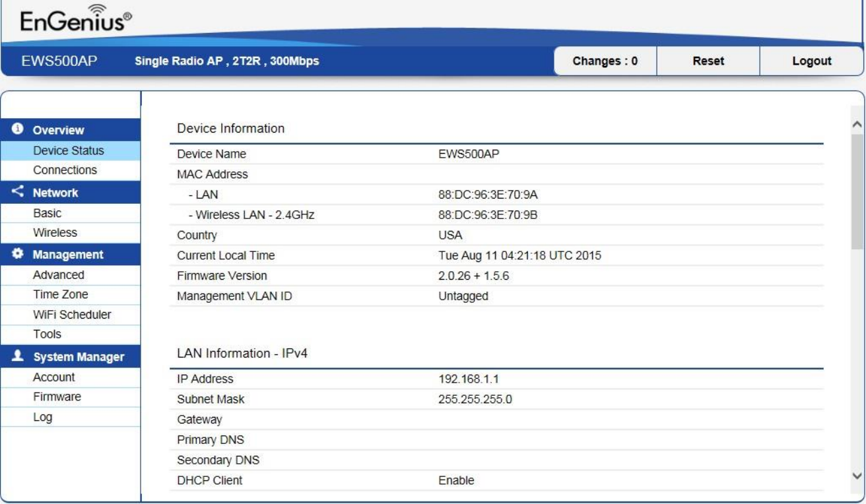The image size is (866, 504).
Task: Select the System Manager section header
Action: pyautogui.click(x=71, y=357)
